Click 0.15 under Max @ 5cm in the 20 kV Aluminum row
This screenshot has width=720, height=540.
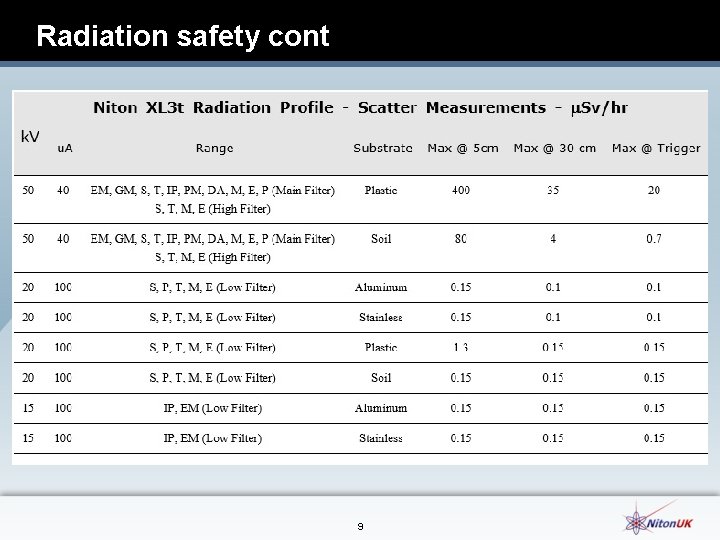[x=461, y=287]
